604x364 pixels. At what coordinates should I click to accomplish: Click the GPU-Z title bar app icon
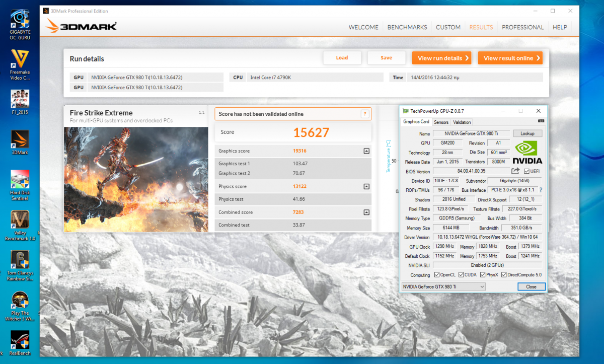pyautogui.click(x=406, y=110)
